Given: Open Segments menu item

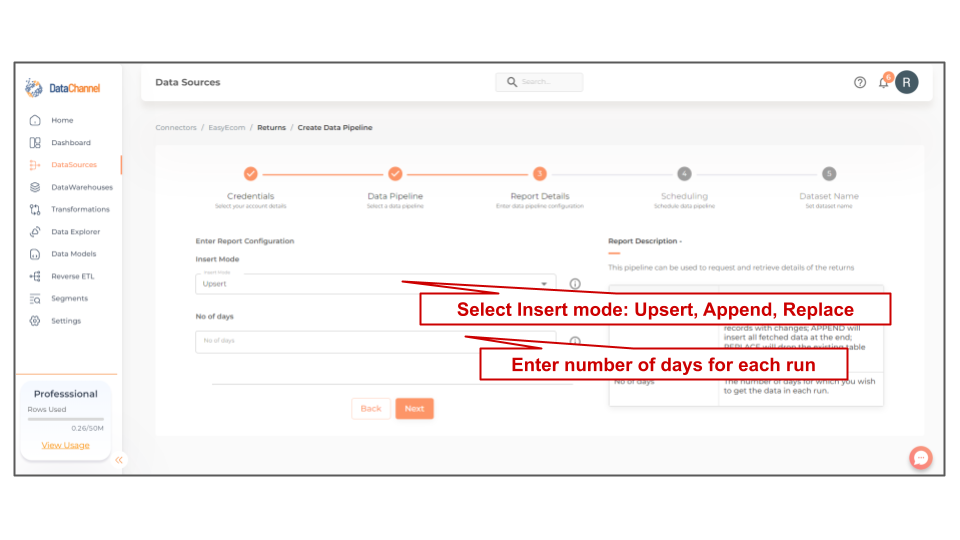Looking at the screenshot, I should pos(70,298).
